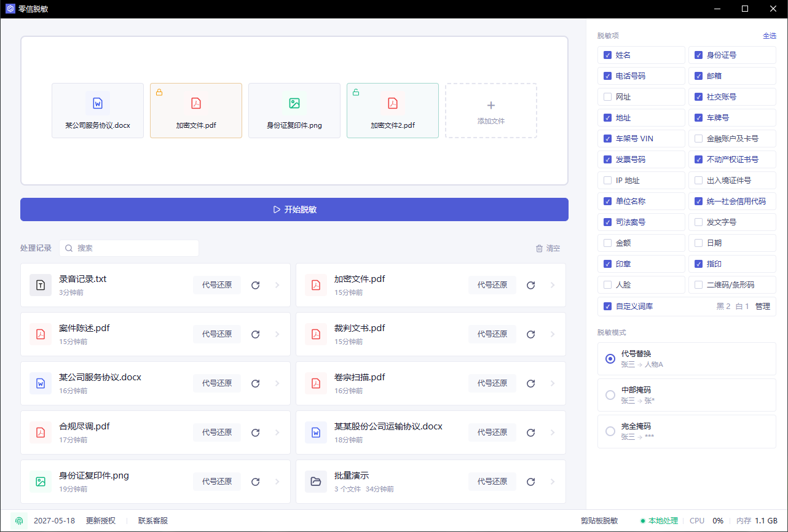Click Word icon of 某某股份公司运输协议.docx
This screenshot has width=788, height=532.
[x=316, y=432]
